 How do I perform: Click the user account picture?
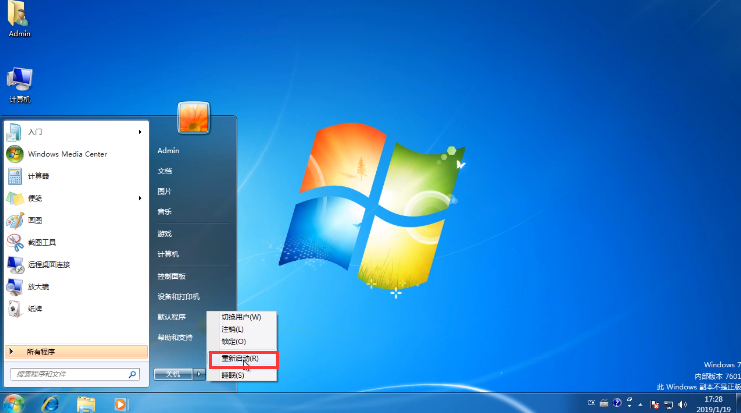[x=193, y=118]
